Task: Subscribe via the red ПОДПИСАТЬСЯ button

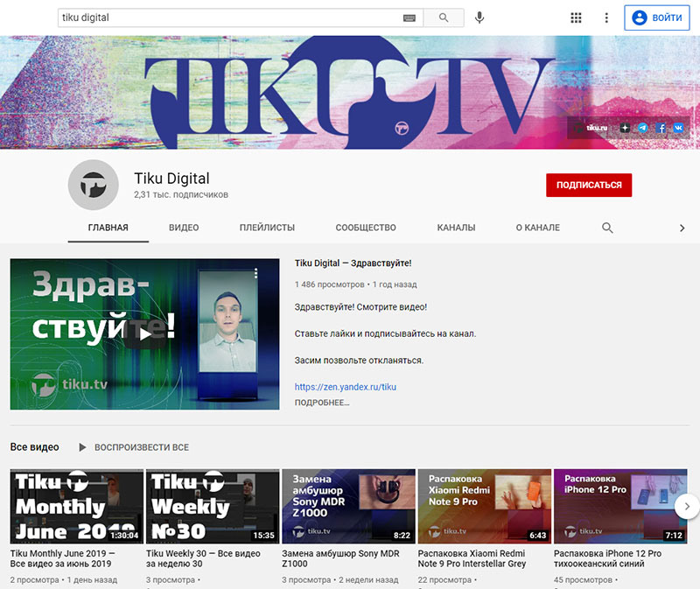Action: [x=589, y=186]
